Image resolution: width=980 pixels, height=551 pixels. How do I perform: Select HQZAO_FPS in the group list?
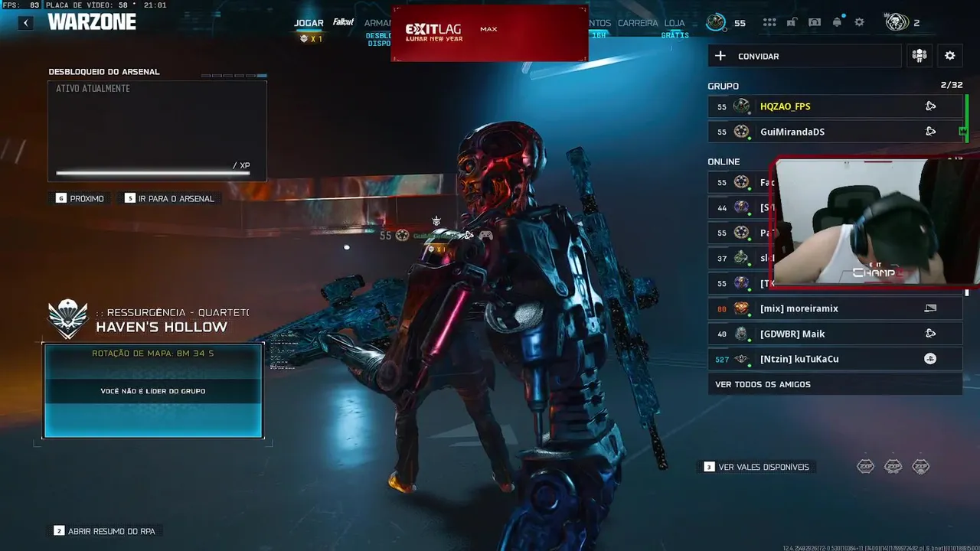[835, 106]
